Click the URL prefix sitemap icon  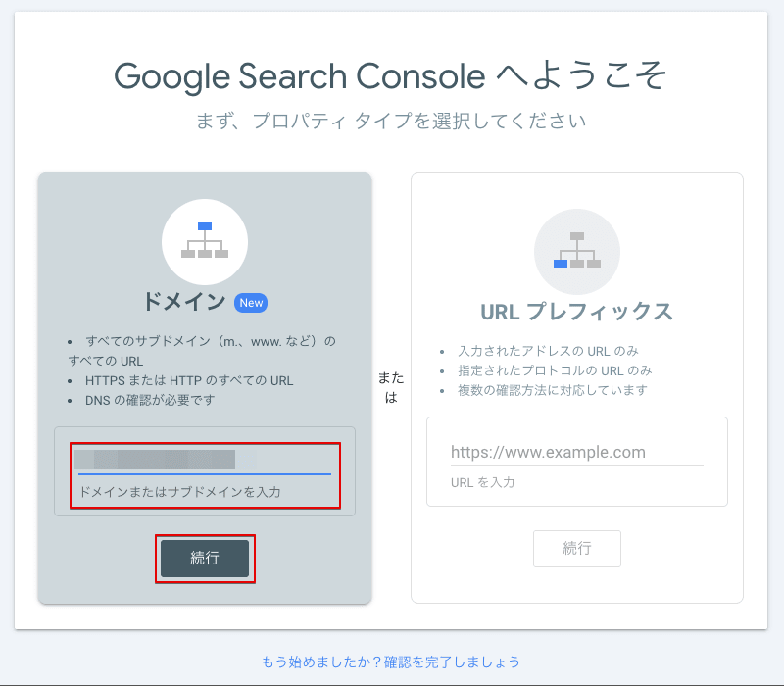(x=577, y=251)
